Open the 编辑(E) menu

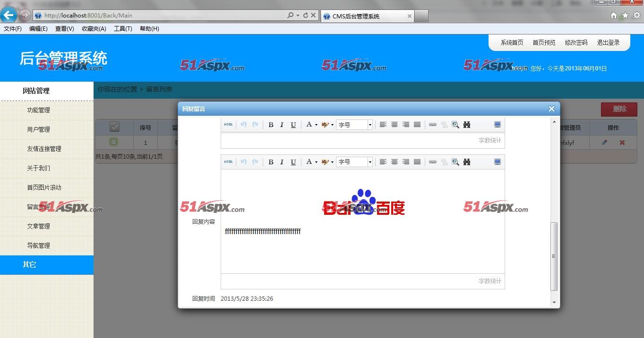pos(38,29)
